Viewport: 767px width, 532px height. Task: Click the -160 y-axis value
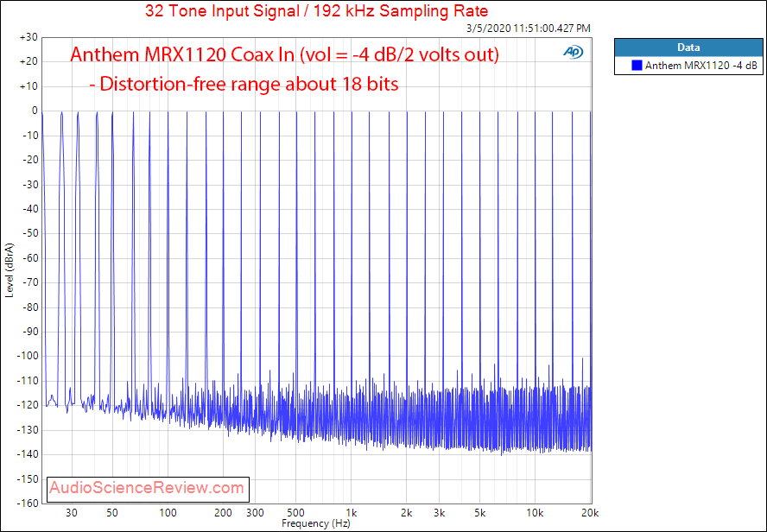28,503
